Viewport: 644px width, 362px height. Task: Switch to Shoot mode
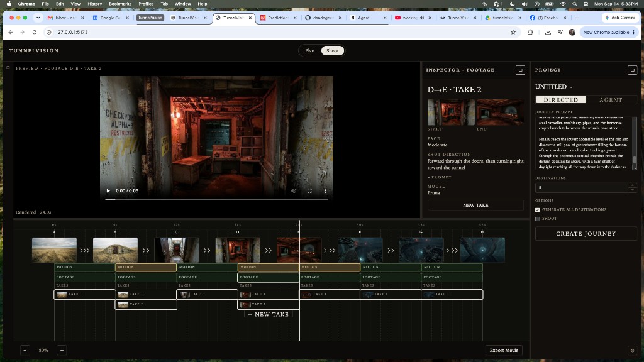(x=332, y=50)
